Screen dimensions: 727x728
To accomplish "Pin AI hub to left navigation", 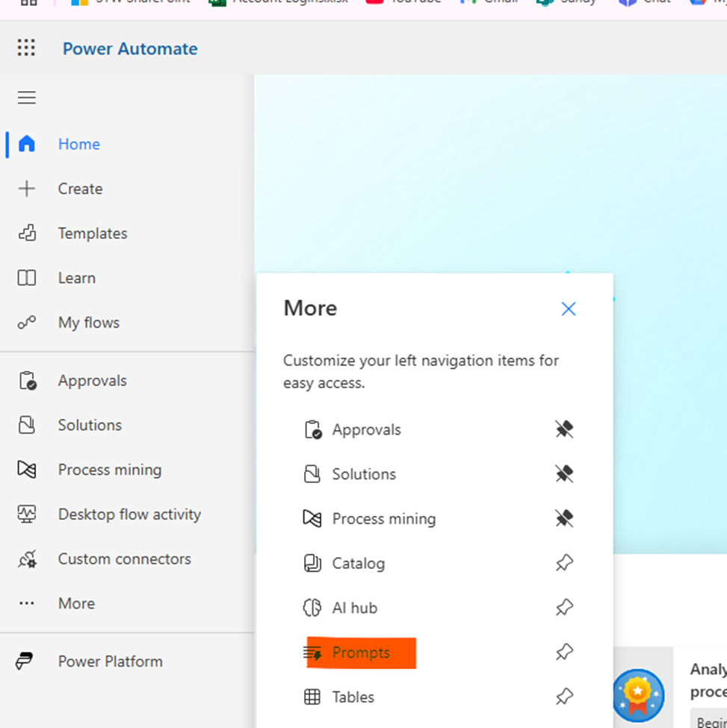I will coord(564,608).
